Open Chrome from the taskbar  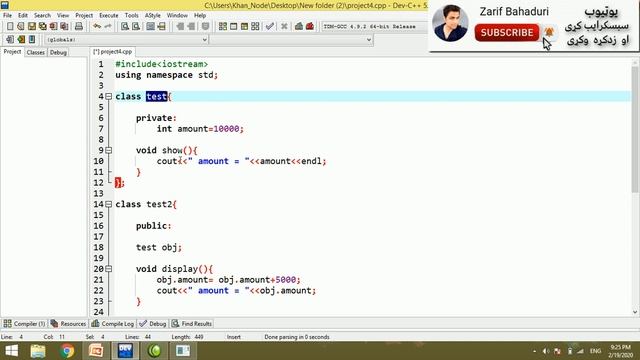pyautogui.click(x=67, y=351)
